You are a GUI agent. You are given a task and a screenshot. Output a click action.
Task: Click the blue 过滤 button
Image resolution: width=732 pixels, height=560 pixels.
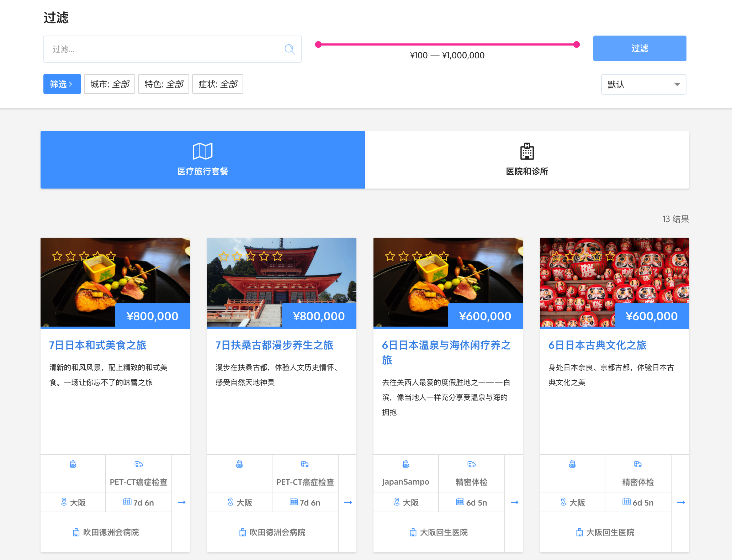[640, 48]
